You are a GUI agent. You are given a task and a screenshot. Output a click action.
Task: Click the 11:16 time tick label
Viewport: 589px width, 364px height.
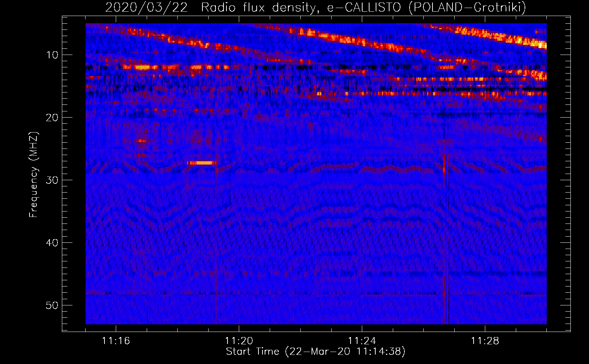tap(116, 341)
